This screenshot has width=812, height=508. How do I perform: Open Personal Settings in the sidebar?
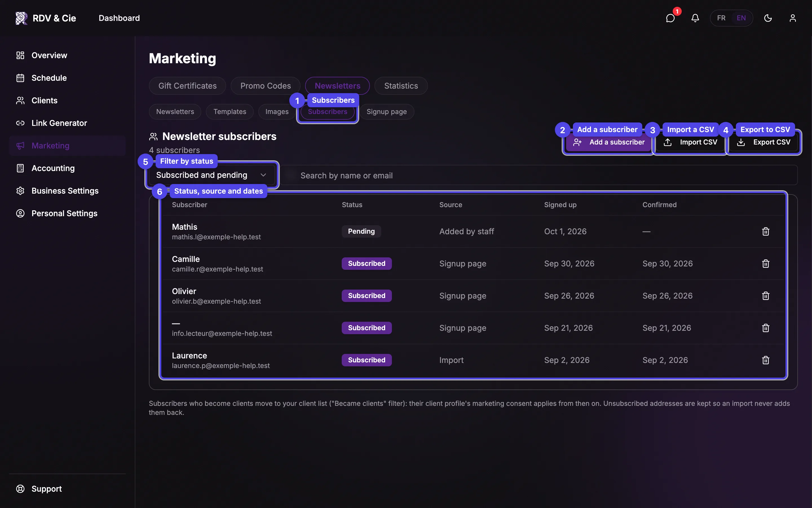[67, 213]
